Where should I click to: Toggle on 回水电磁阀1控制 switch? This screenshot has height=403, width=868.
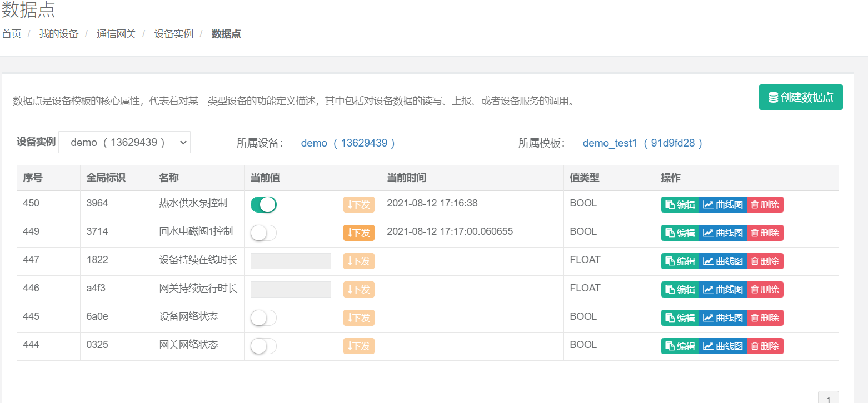(x=263, y=233)
